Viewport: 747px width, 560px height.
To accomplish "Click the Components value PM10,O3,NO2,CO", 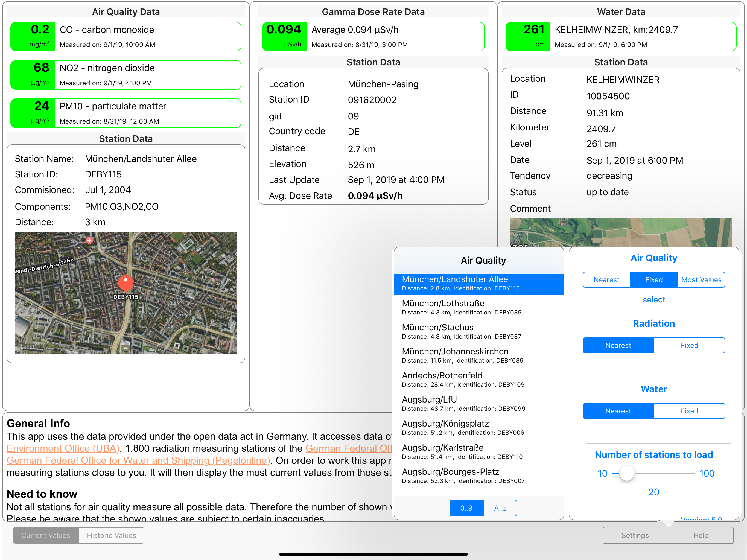I will pos(122,206).
